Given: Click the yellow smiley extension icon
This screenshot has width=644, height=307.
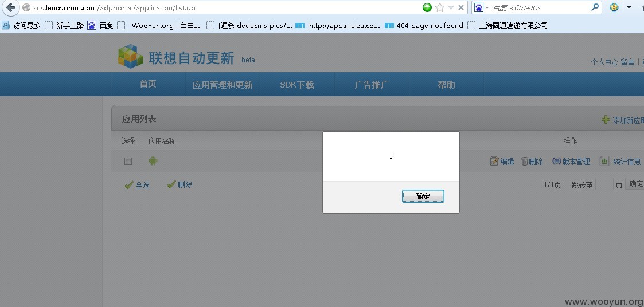Looking at the screenshot, I should pos(614,7).
